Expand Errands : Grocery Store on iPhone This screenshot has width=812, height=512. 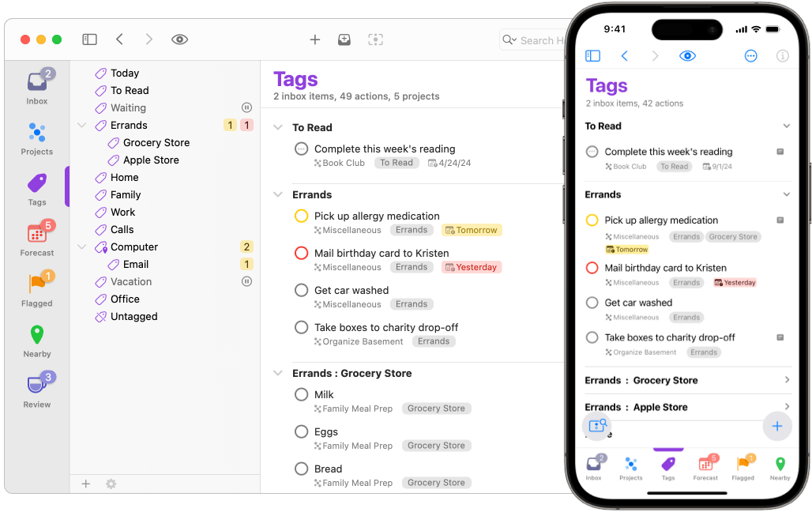788,380
